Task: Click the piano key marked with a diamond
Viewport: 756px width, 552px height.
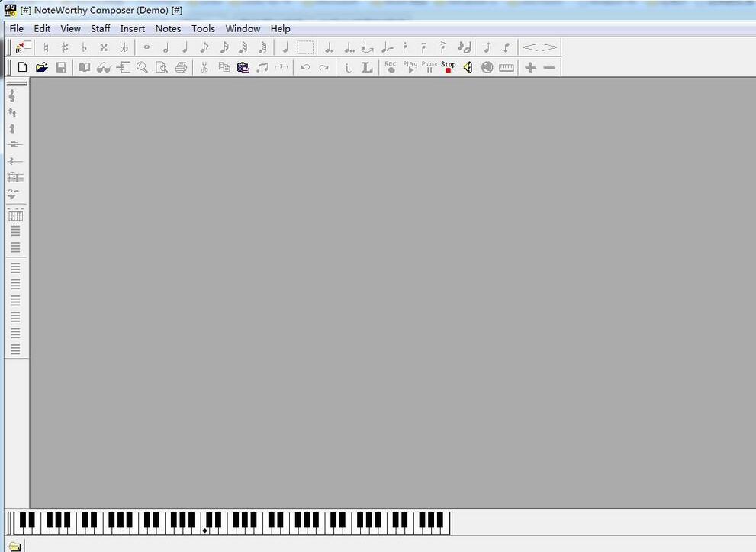Action: point(205,529)
